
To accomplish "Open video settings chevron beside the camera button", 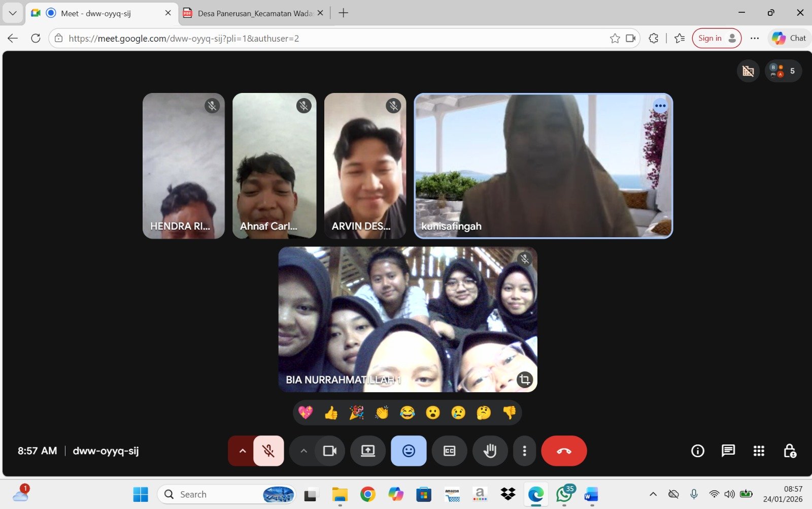I will pos(303,451).
